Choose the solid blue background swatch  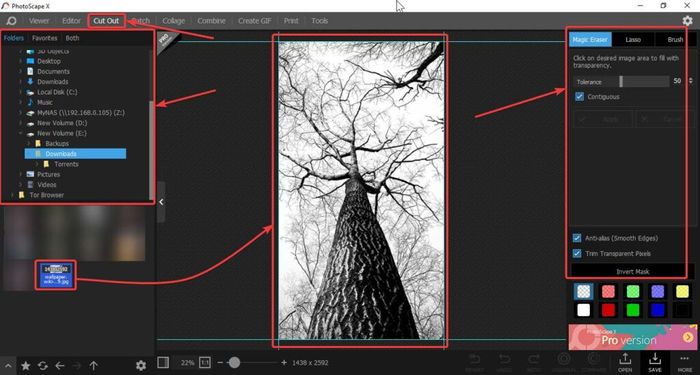pos(658,310)
